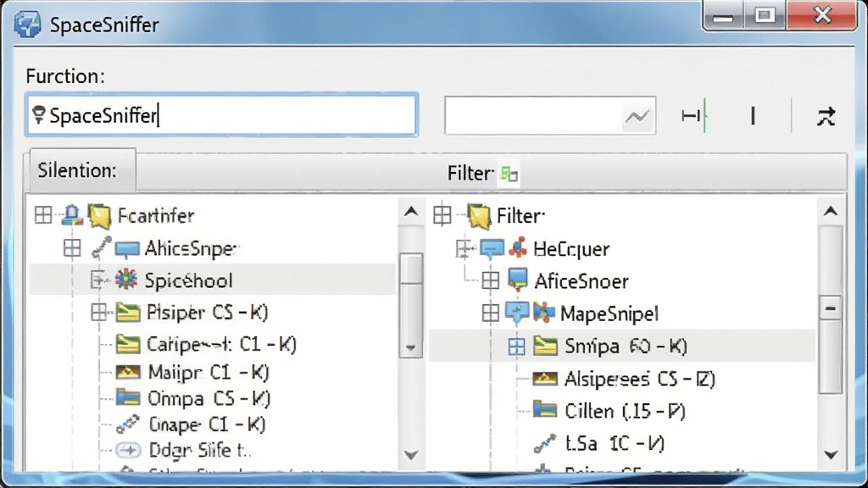Click the icon beside Ddgr Siife t.
This screenshot has height=488, width=868.
click(x=128, y=450)
